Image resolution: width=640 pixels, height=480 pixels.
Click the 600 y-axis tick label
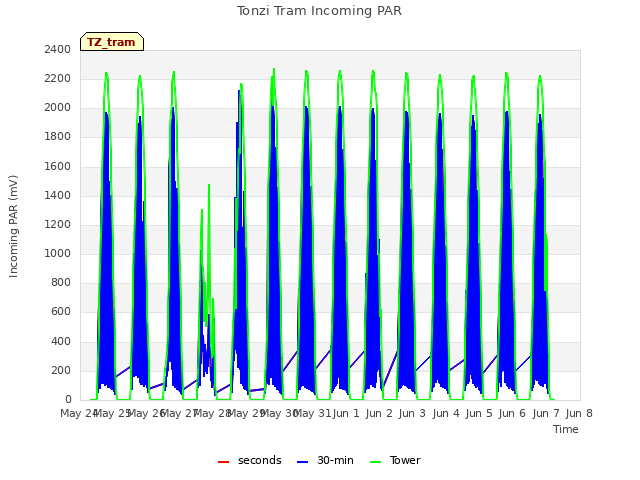61,312
